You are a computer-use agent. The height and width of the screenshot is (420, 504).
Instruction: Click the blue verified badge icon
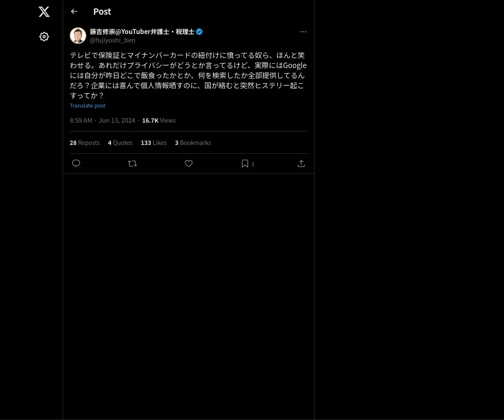coord(199,31)
